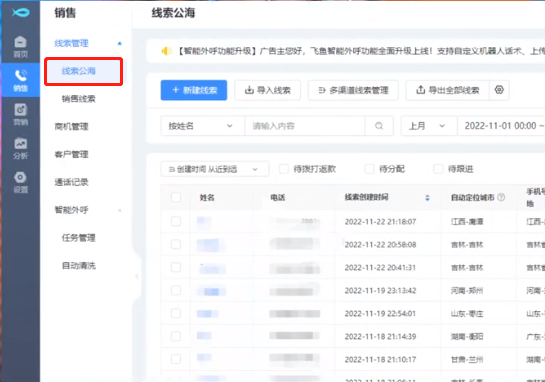Viewport: 545px width, 382px height.
Task: Click the search magnifier icon
Action: point(379,126)
